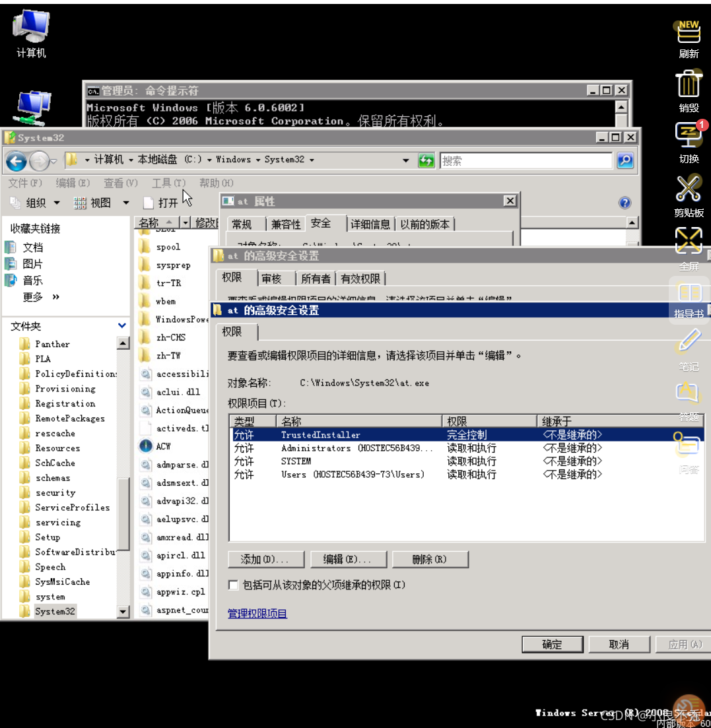Click the Explorer back navigation arrow
The image size is (711, 728).
(x=17, y=160)
